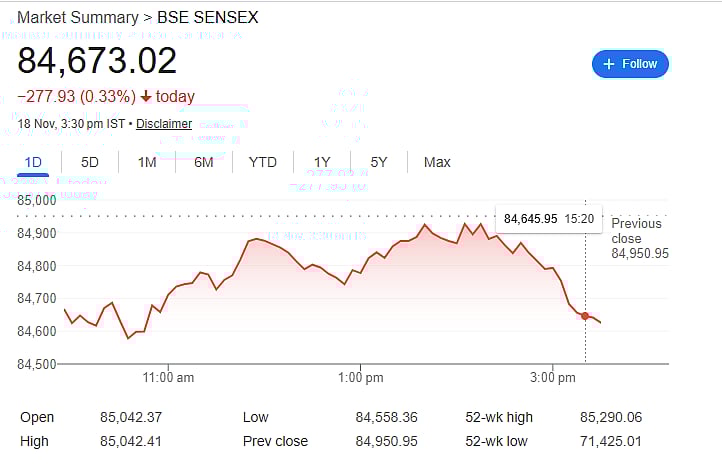Click the Previous close chart label
The height and width of the screenshot is (468, 722).
click(637, 231)
